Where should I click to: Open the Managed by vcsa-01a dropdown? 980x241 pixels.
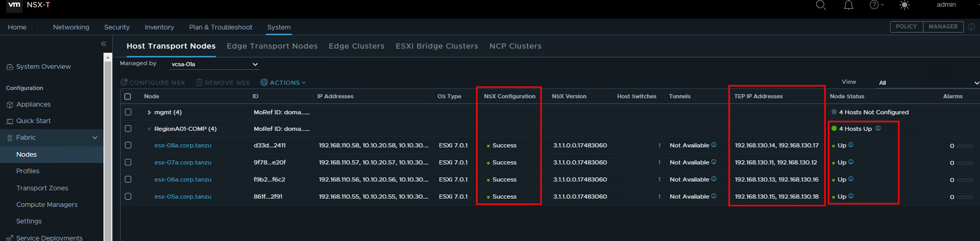coord(214,64)
